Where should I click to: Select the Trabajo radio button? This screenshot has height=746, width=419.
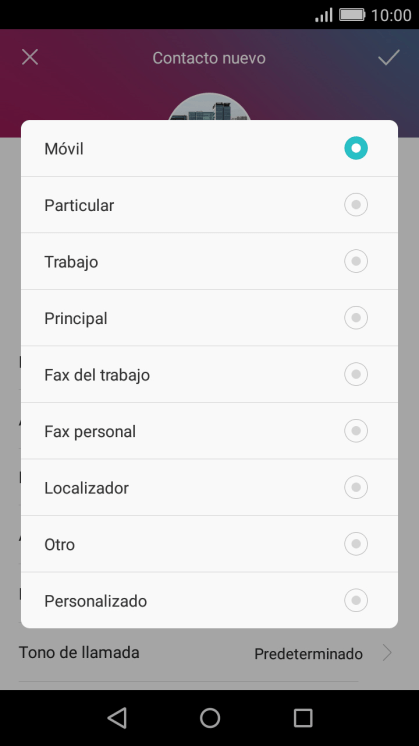pyautogui.click(x=356, y=261)
